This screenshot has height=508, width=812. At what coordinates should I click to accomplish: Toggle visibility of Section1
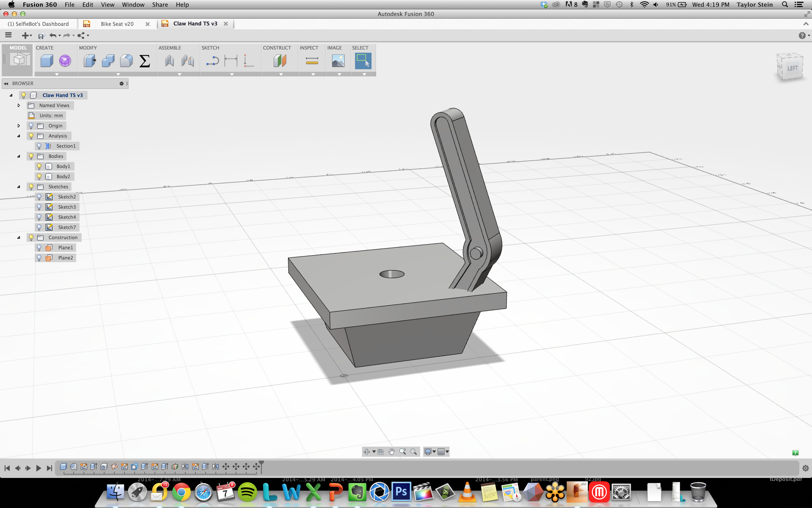(x=39, y=146)
